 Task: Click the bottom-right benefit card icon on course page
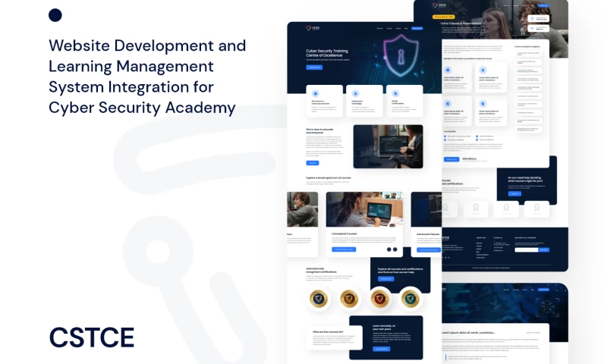point(483,104)
